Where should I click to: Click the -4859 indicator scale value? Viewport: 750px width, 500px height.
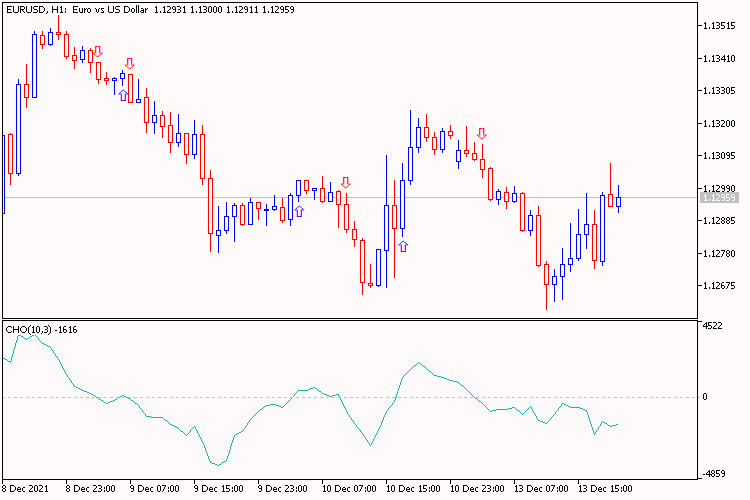[714, 474]
